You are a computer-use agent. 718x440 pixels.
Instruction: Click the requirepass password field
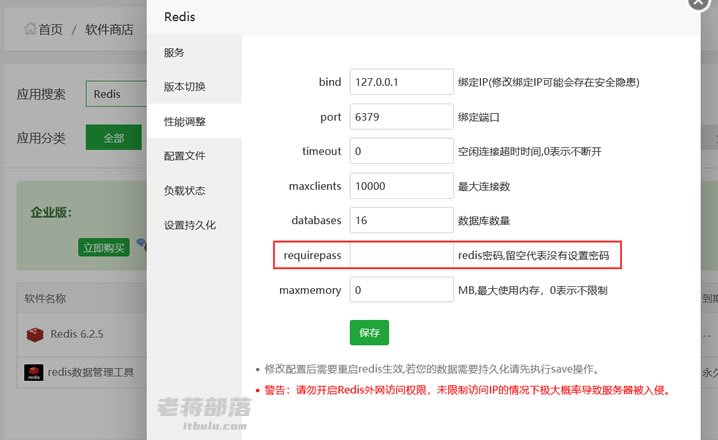click(x=402, y=255)
